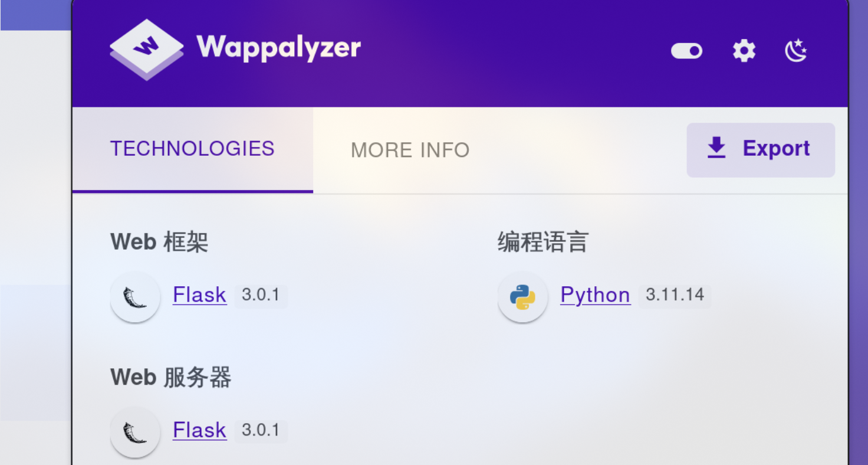Click the Wappalyzer title text

click(279, 47)
